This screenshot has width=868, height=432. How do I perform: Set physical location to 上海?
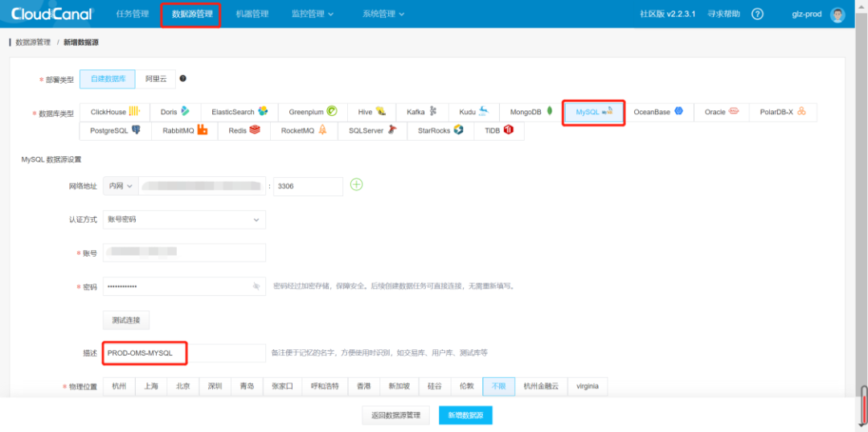(151, 387)
